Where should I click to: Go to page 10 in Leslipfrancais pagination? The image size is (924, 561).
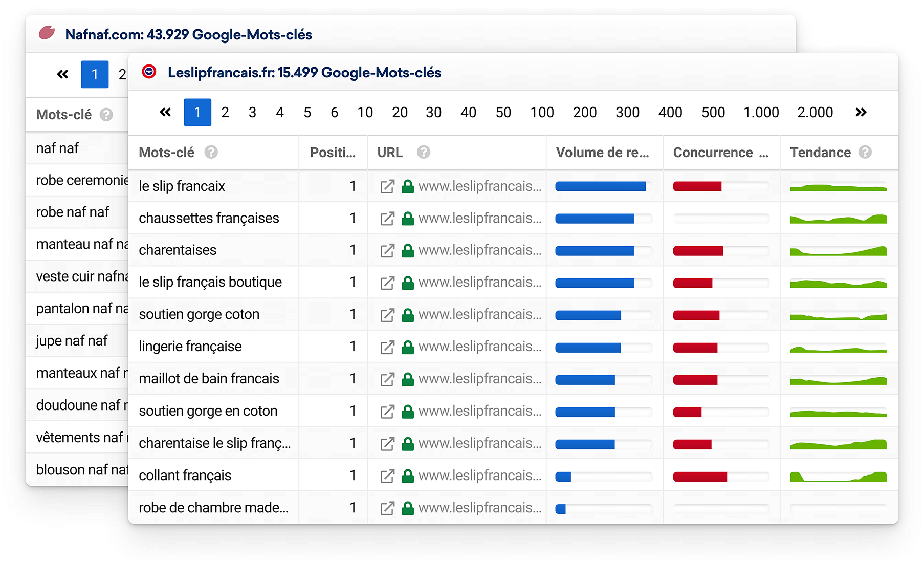(365, 112)
